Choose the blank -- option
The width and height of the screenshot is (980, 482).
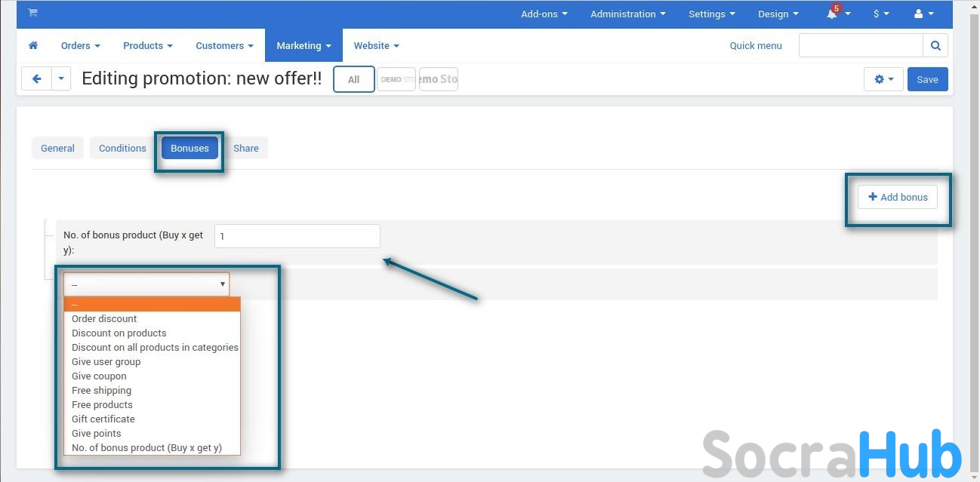(152, 304)
